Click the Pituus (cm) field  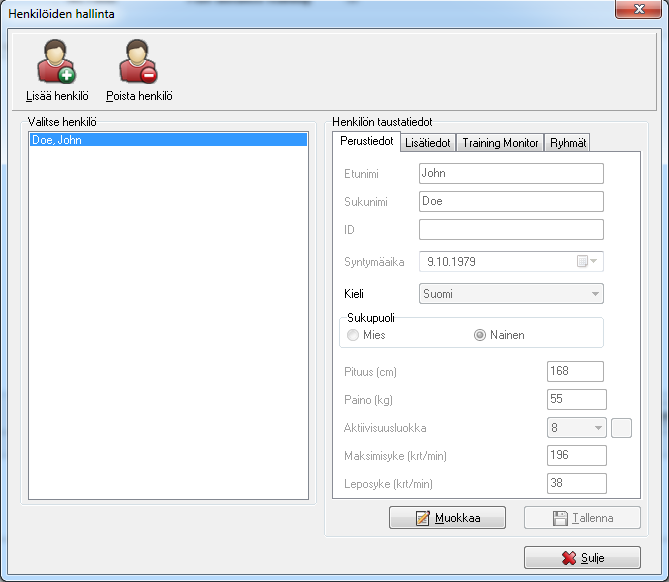pyautogui.click(x=575, y=371)
